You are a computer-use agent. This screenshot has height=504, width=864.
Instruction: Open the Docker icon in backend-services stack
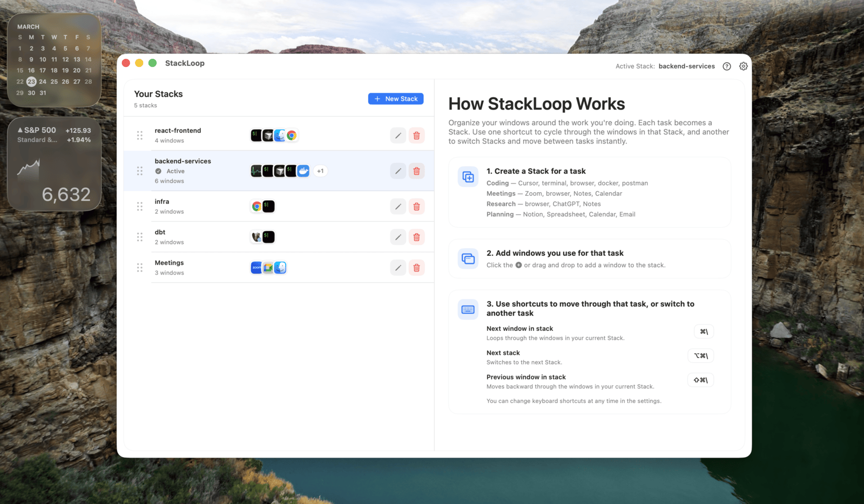[303, 171]
